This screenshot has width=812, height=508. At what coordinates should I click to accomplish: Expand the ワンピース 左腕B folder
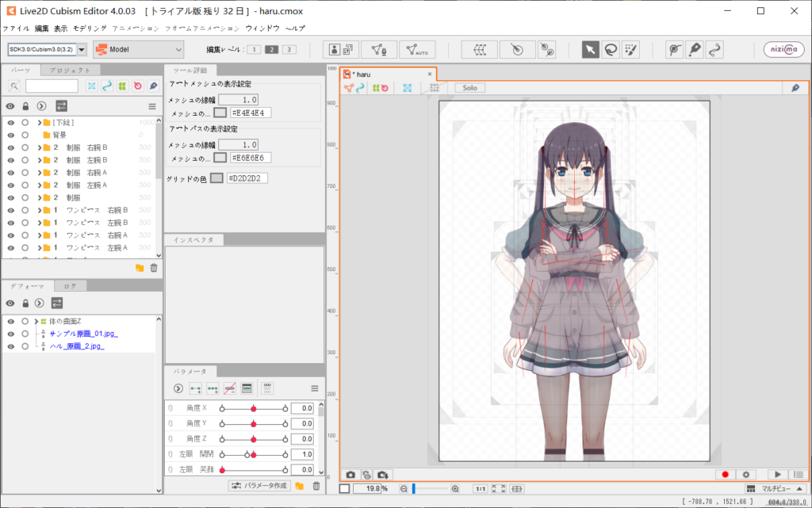pos(40,223)
